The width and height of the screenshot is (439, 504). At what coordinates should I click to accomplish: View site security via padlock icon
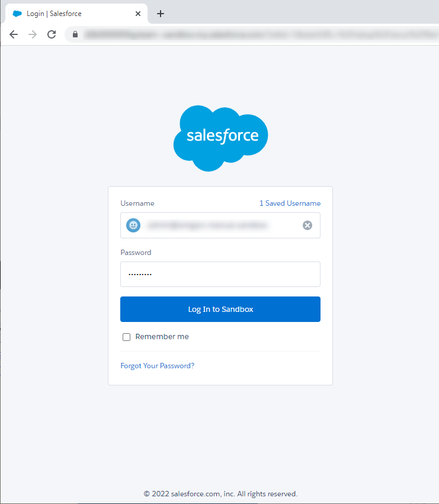75,34
